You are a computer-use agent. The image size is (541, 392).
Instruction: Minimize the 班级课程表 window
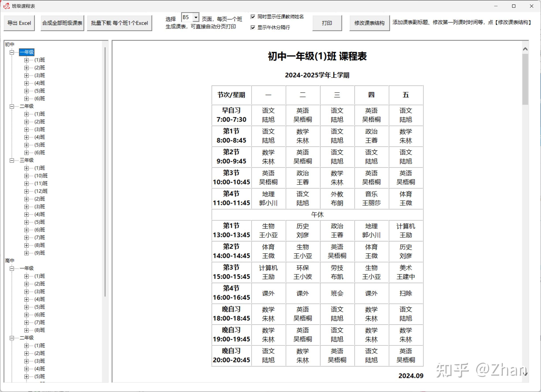click(496, 6)
